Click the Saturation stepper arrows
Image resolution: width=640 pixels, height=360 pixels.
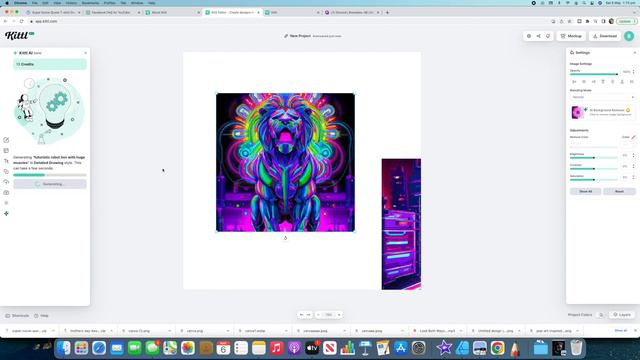[x=633, y=178]
